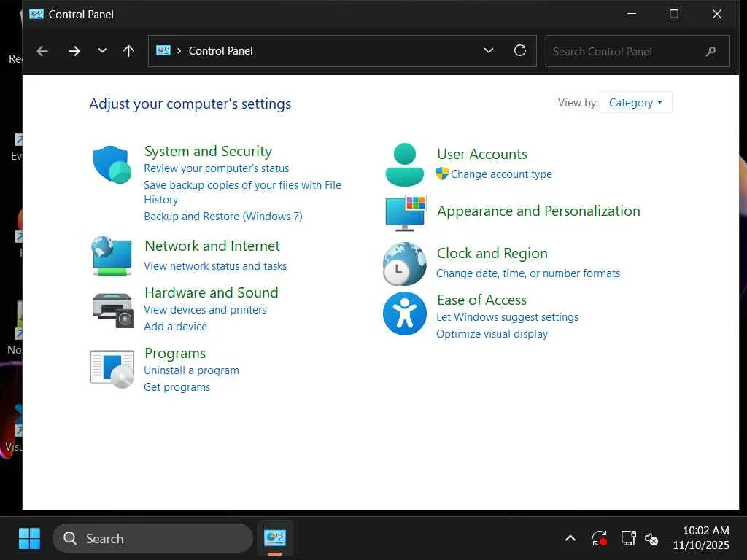Click the Network and Internet globe icon
This screenshot has width=747, height=560.
point(112,256)
